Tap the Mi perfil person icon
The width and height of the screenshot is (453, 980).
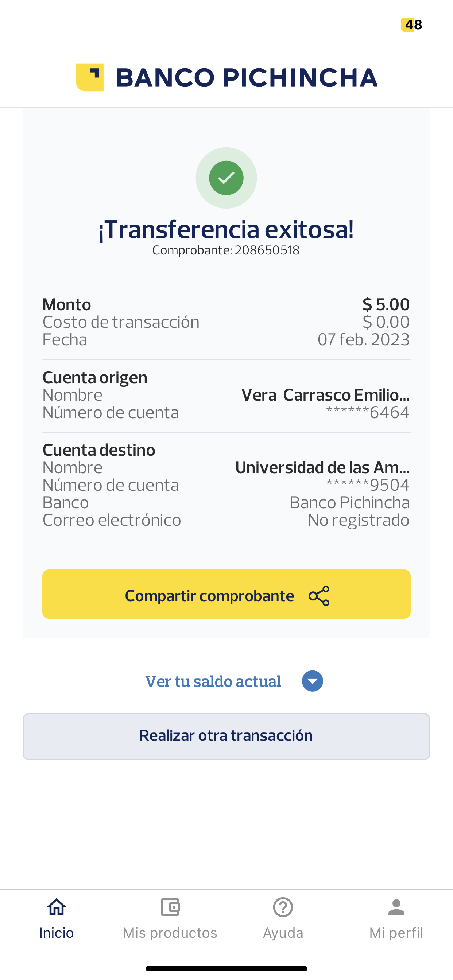pos(396,907)
